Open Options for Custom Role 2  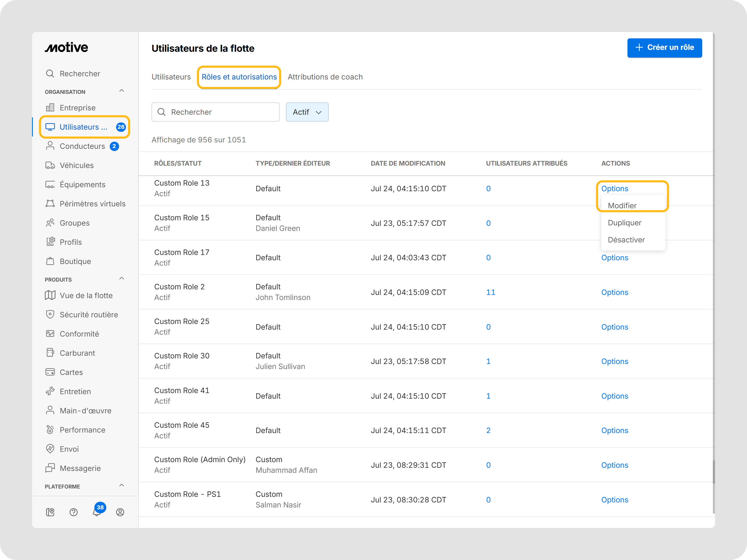[615, 292]
